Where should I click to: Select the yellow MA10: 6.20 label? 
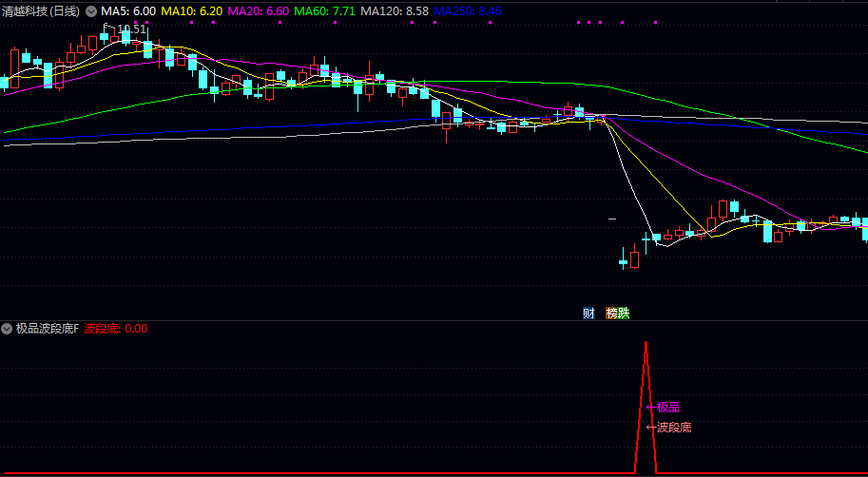tap(191, 11)
